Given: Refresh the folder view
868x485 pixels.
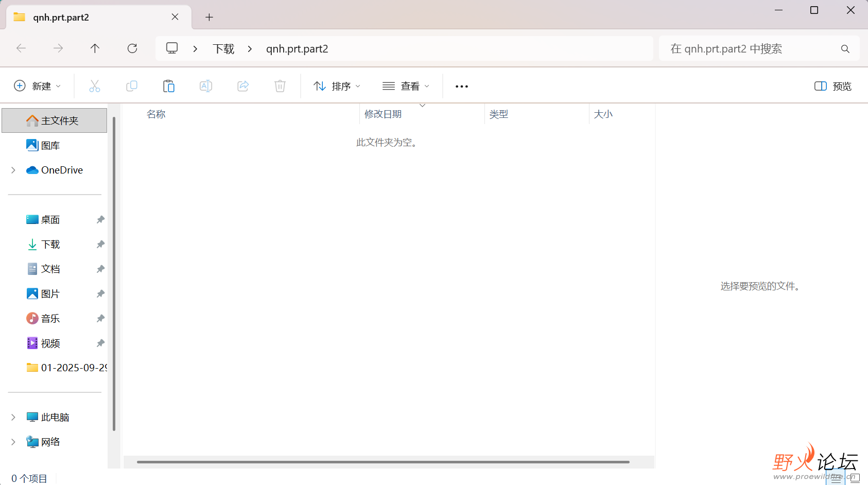Looking at the screenshot, I should point(132,48).
